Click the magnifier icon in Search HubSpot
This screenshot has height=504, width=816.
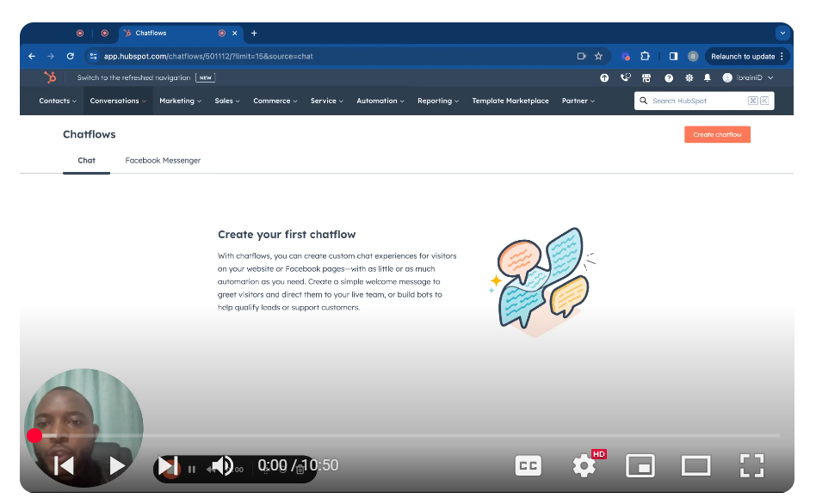pos(644,101)
